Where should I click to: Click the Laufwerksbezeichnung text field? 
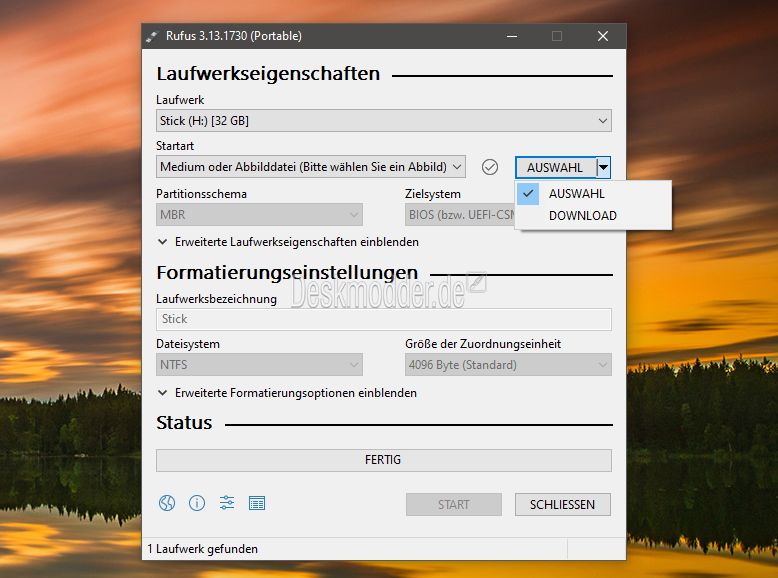[384, 319]
